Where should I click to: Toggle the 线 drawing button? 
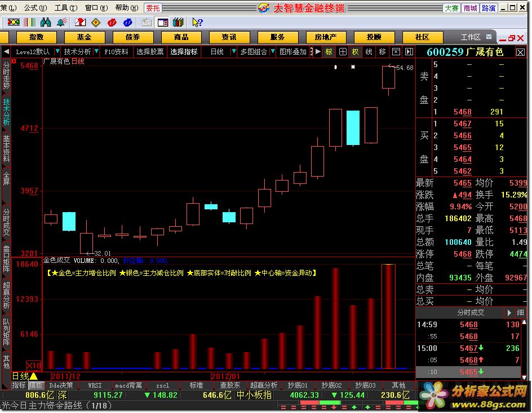click(369, 52)
